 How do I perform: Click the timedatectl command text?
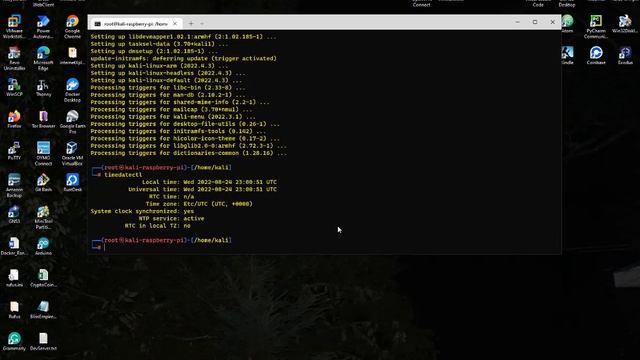pos(123,175)
